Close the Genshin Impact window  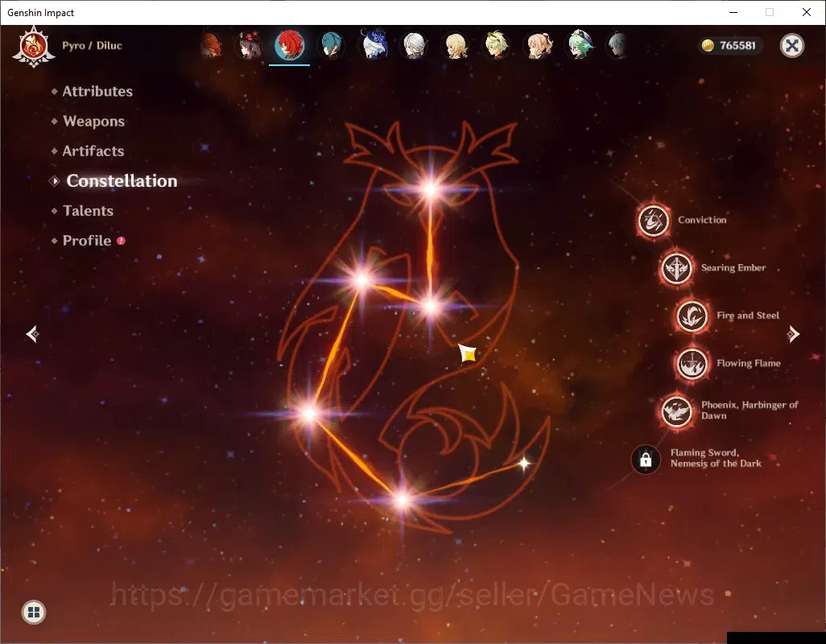point(806,12)
